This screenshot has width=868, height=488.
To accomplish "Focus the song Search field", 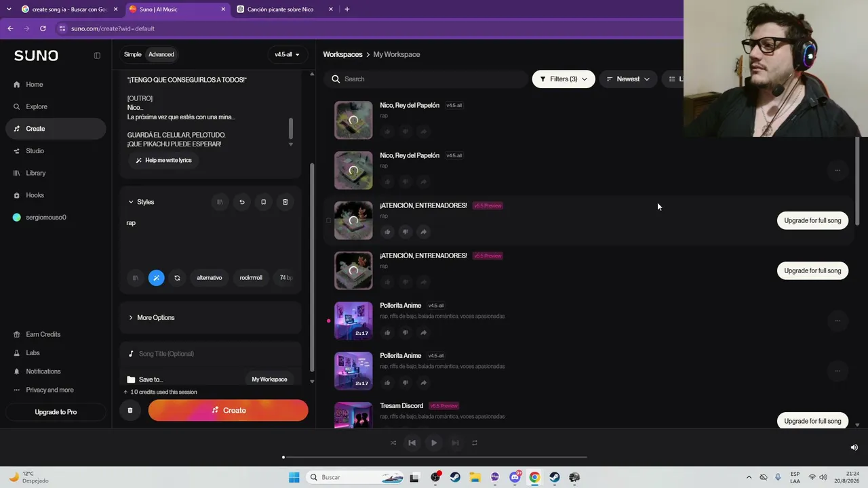I will click(426, 79).
